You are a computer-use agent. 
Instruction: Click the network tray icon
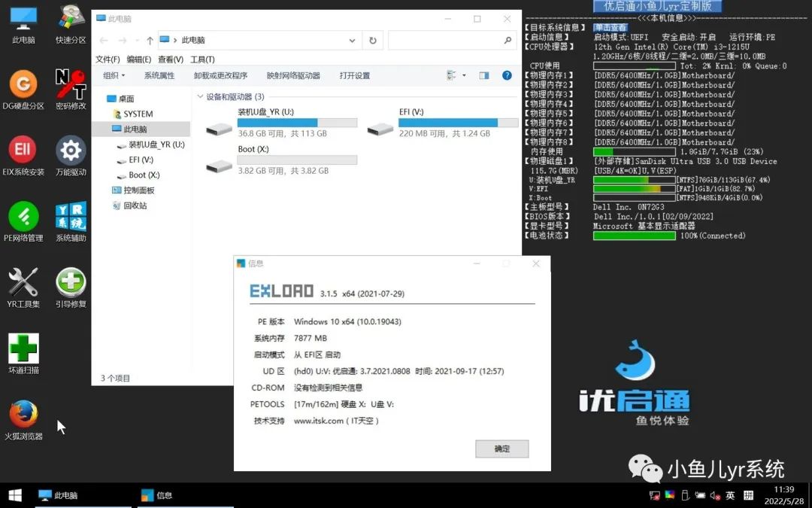click(x=655, y=495)
